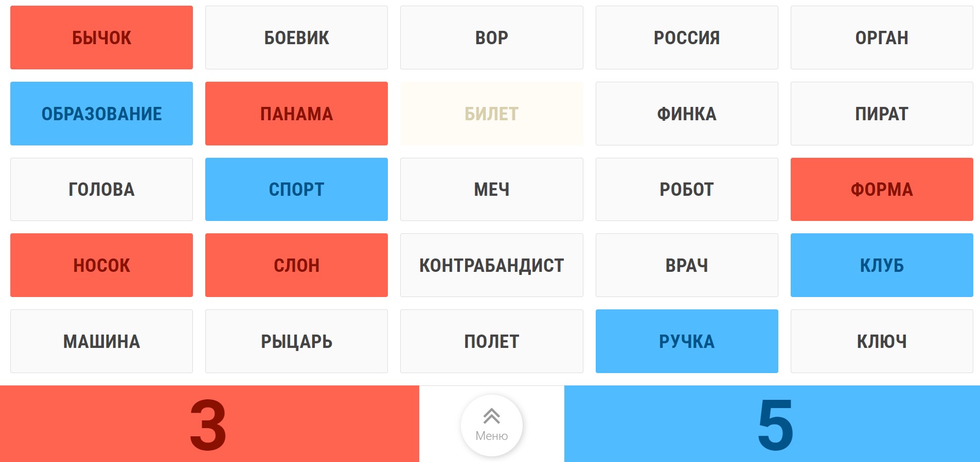Select the ГОЛОВА word card

[101, 189]
